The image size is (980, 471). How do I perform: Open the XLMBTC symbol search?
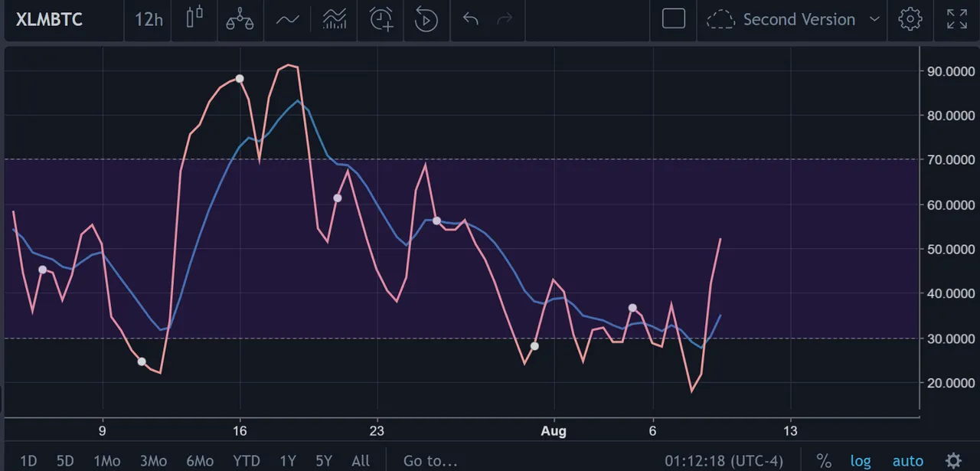pos(49,19)
